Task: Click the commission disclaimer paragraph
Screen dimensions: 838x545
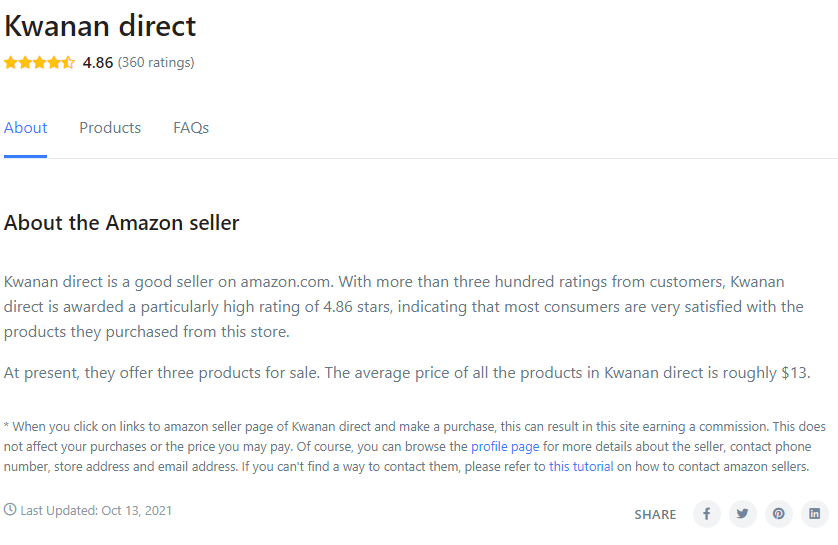Action: (415, 447)
